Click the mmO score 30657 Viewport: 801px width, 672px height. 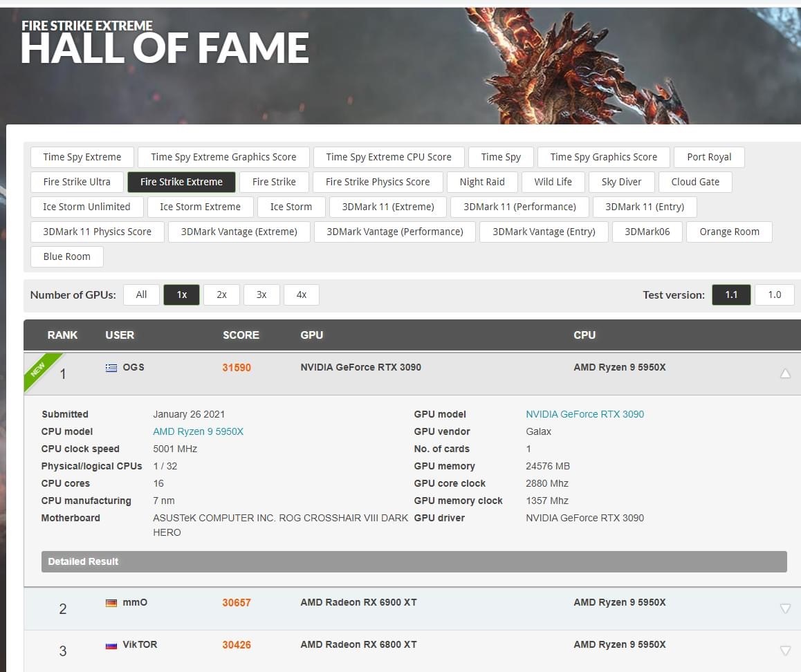(x=237, y=603)
